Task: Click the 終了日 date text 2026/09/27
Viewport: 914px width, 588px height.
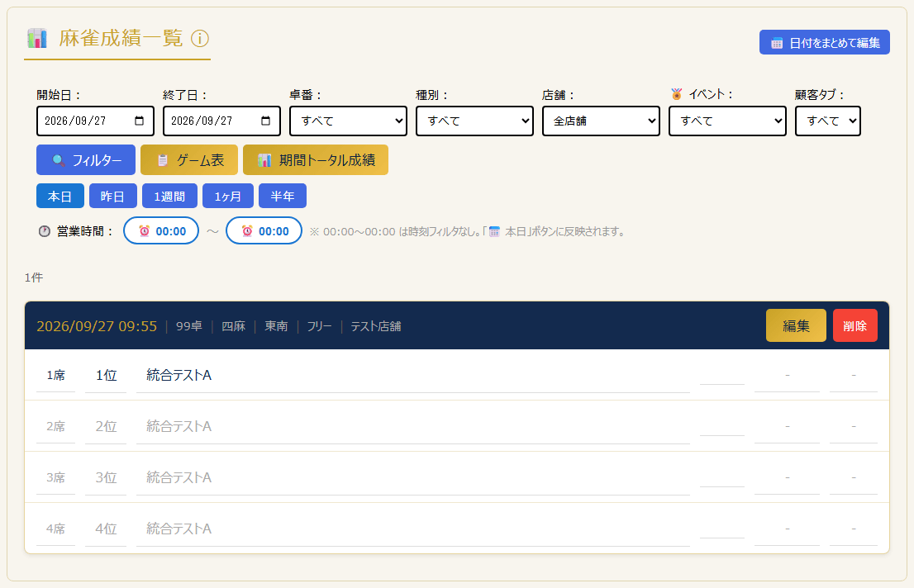Action: [x=202, y=121]
